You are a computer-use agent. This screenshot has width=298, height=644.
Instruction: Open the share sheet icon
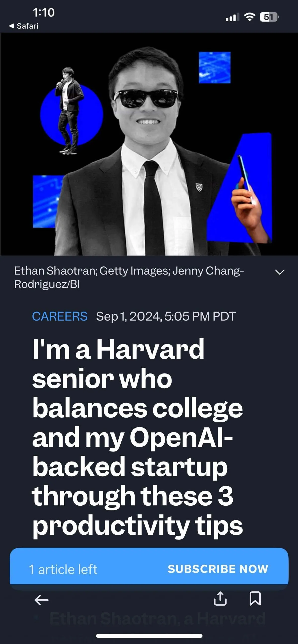click(x=220, y=599)
